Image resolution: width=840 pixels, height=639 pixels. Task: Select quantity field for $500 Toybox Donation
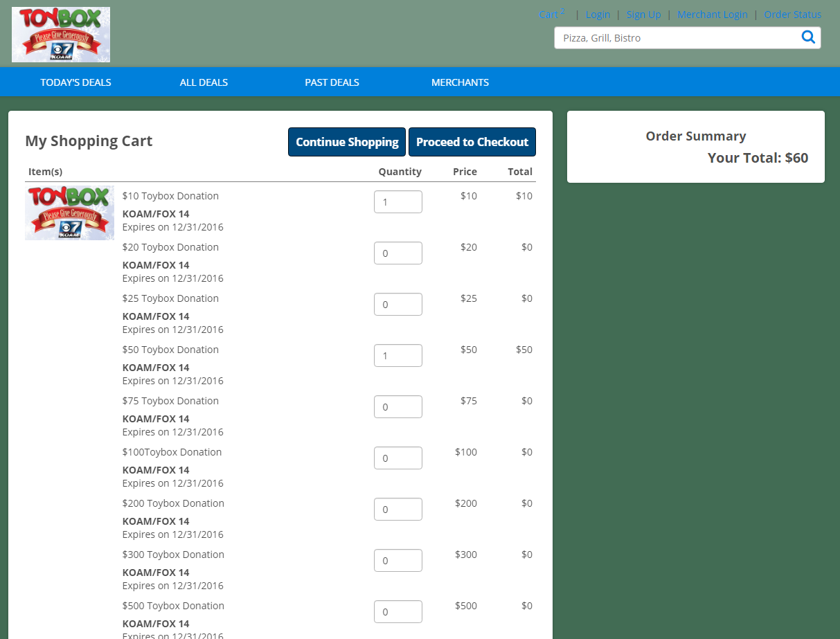(x=398, y=611)
